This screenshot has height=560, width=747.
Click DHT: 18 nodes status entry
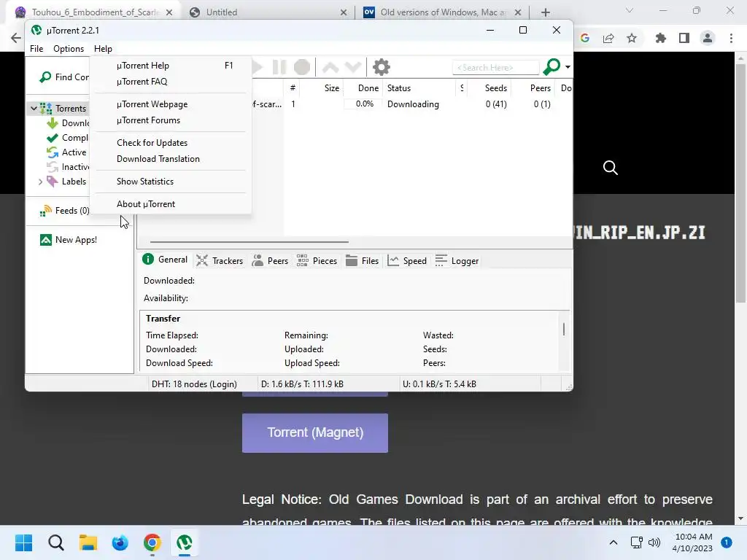pyautogui.click(x=194, y=384)
